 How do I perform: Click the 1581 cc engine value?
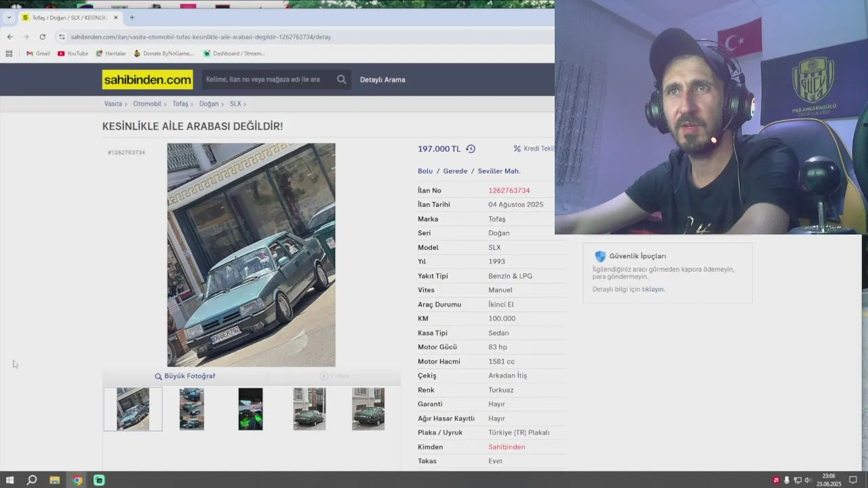click(x=501, y=361)
